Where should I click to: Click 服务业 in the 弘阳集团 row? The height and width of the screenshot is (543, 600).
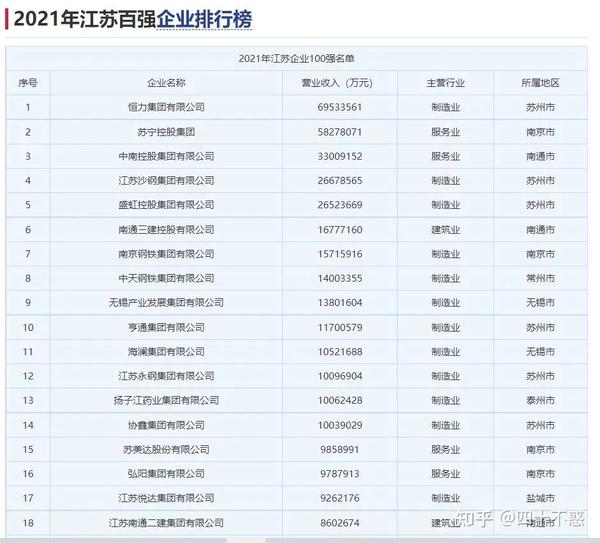446,474
